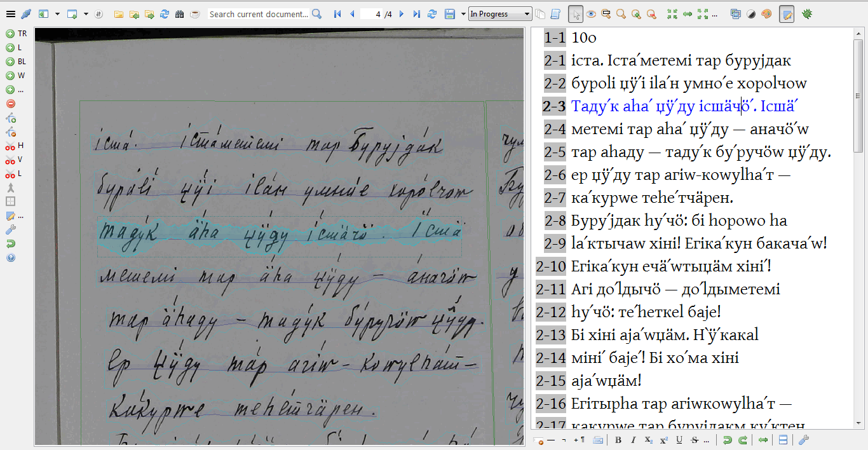Fit image to width arrows icon
The image size is (868, 450).
pos(688,14)
